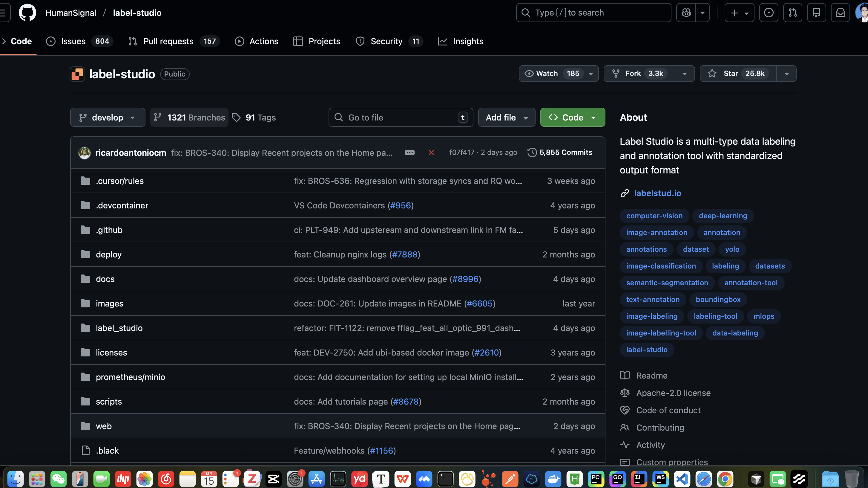868x488 pixels.
Task: Click the issues circle icon in top bar
Action: pyautogui.click(x=769, y=13)
